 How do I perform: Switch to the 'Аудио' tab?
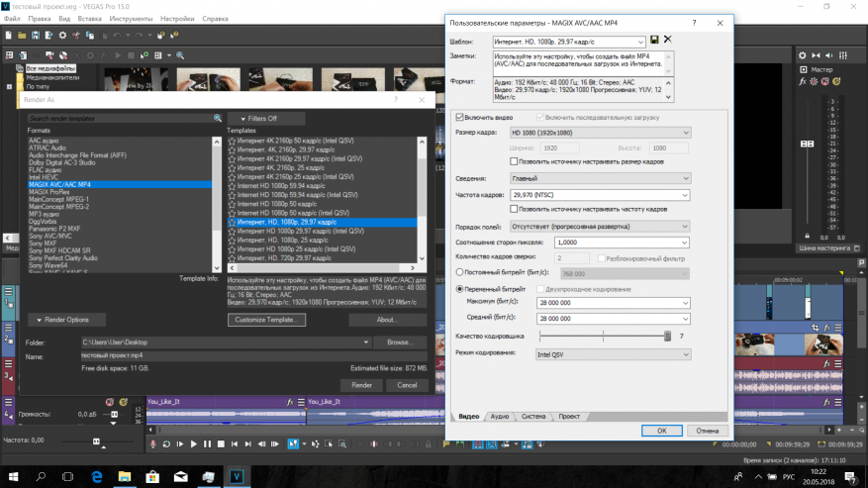point(499,417)
